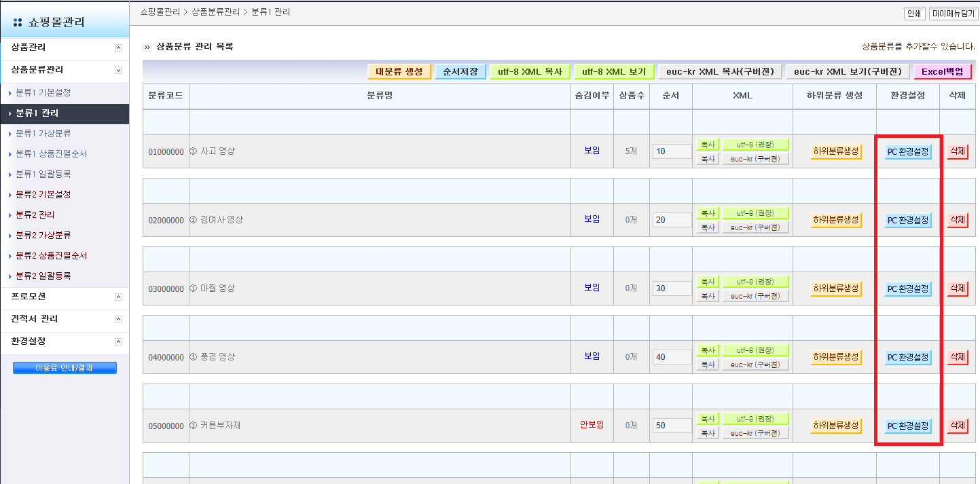Select 분류2 관리 menu item
This screenshot has height=484, width=980.
[x=35, y=215]
